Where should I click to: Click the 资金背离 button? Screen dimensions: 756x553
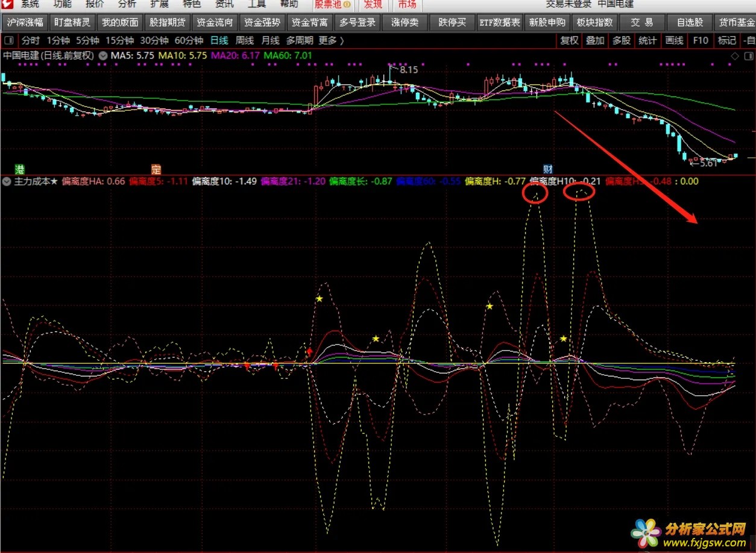[310, 23]
